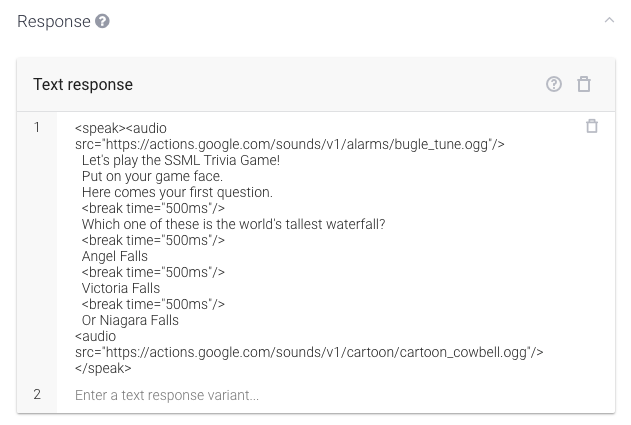Image resolution: width=631 pixels, height=425 pixels.
Task: Click the closing </speak> tag
Action: pyautogui.click(x=103, y=368)
